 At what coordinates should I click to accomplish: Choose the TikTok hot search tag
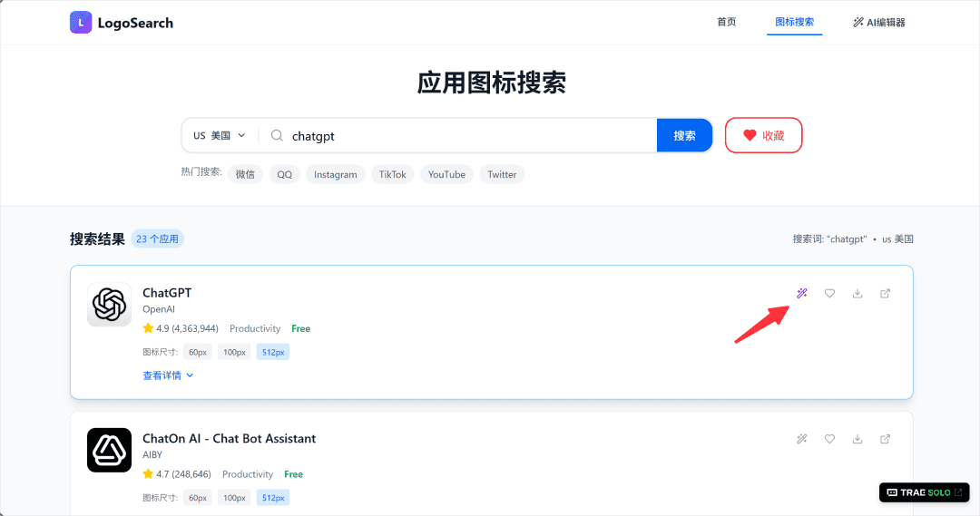pos(392,175)
